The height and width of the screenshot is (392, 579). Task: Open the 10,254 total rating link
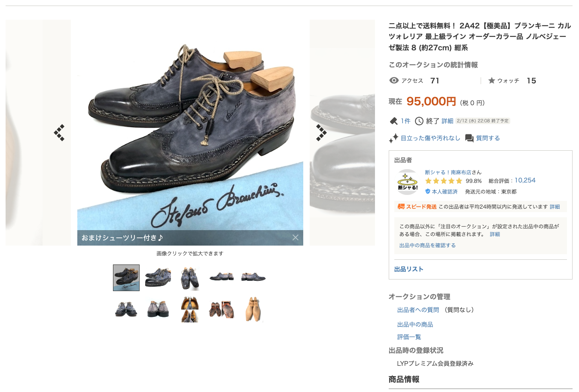pos(525,180)
